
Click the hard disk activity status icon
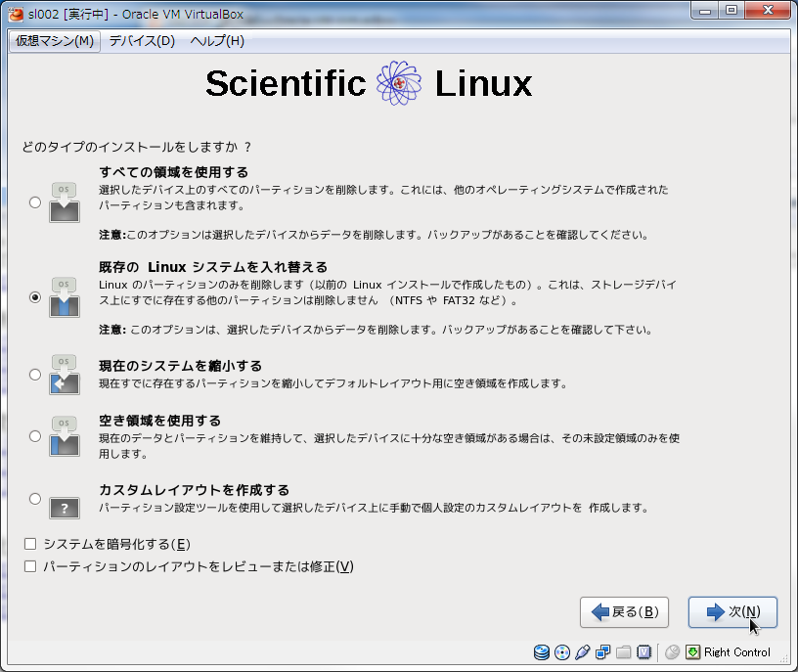541,652
